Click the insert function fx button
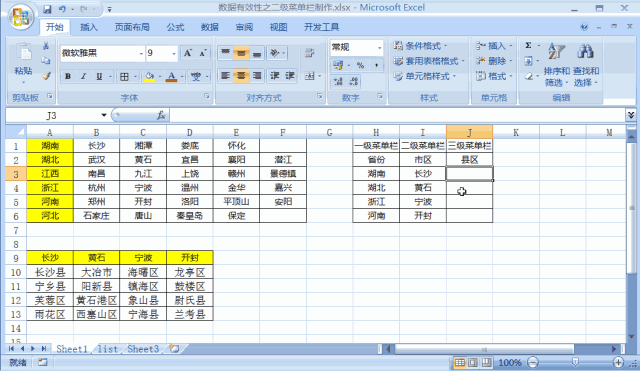The width and height of the screenshot is (640, 371). [161, 116]
